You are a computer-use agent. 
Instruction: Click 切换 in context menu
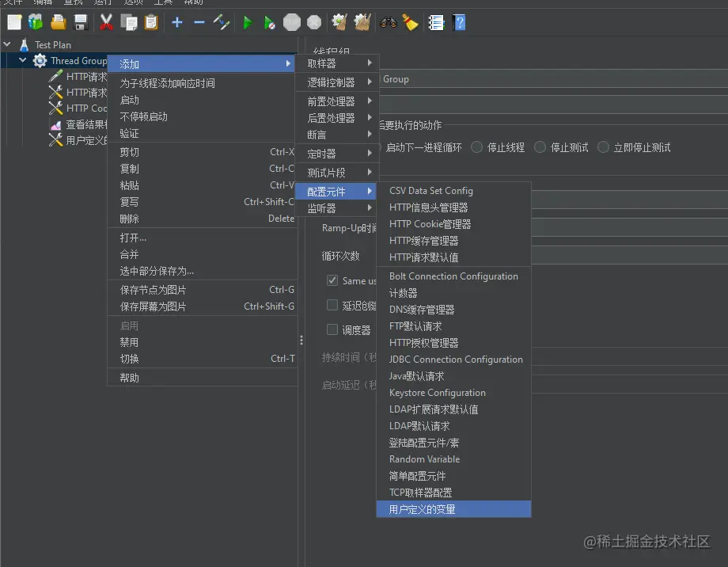(x=203, y=359)
